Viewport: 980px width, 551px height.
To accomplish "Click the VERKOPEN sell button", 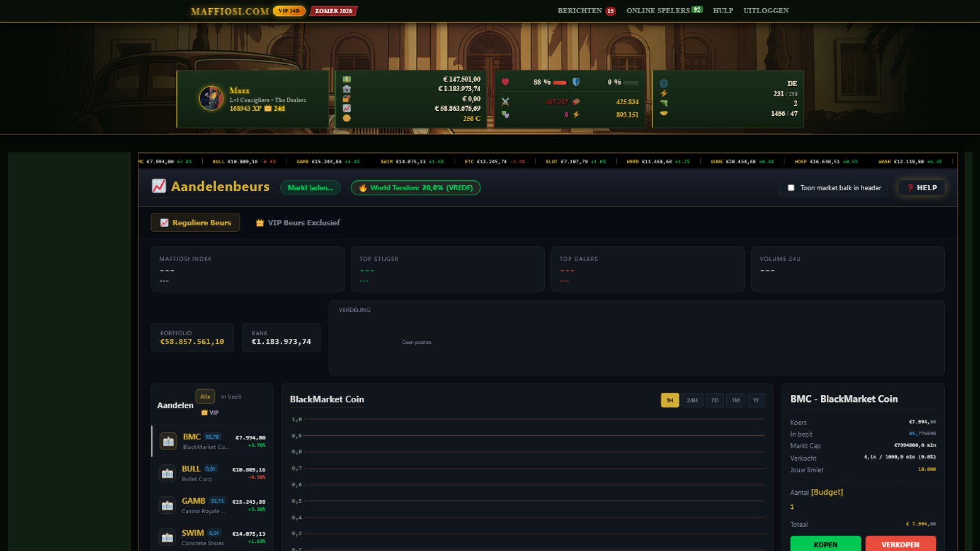I will (900, 544).
